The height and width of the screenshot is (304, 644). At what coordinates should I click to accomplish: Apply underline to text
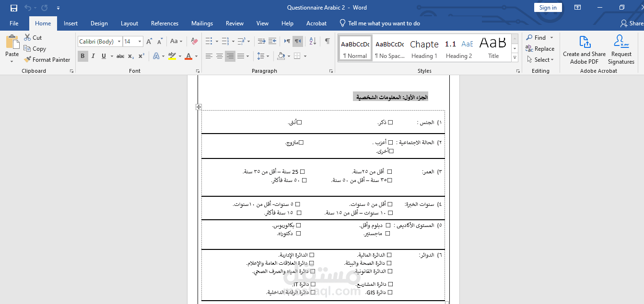click(104, 56)
